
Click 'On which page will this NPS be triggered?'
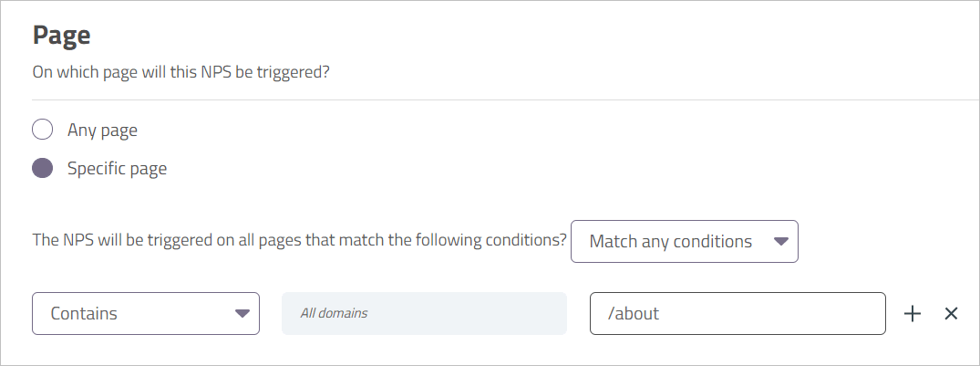pos(181,71)
